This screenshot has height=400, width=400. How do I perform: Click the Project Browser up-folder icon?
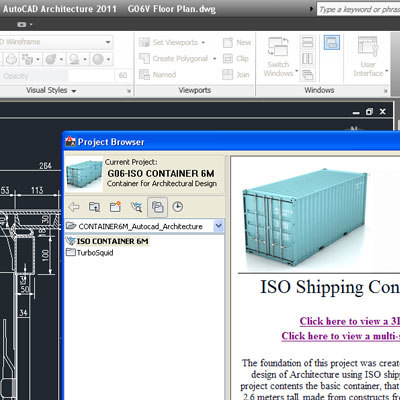coord(95,207)
